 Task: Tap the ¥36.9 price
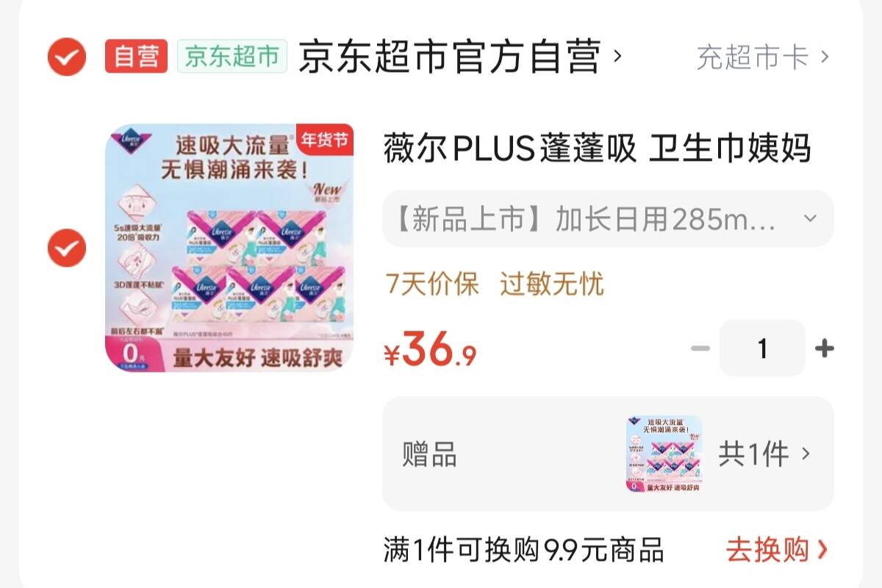(431, 351)
